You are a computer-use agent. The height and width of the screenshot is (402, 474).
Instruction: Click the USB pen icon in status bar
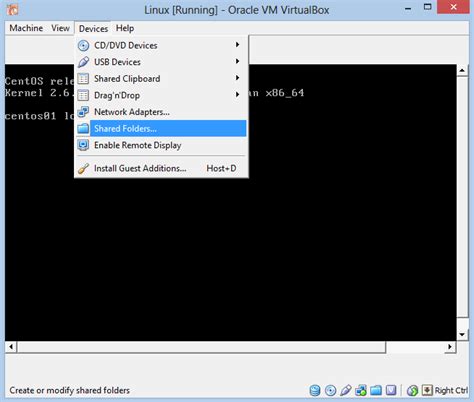[x=346, y=390]
